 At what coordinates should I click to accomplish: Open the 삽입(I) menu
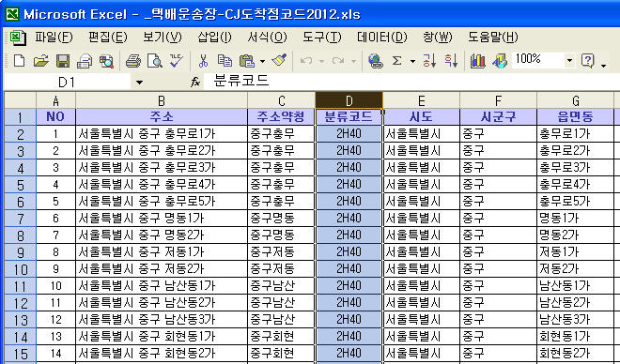214,38
